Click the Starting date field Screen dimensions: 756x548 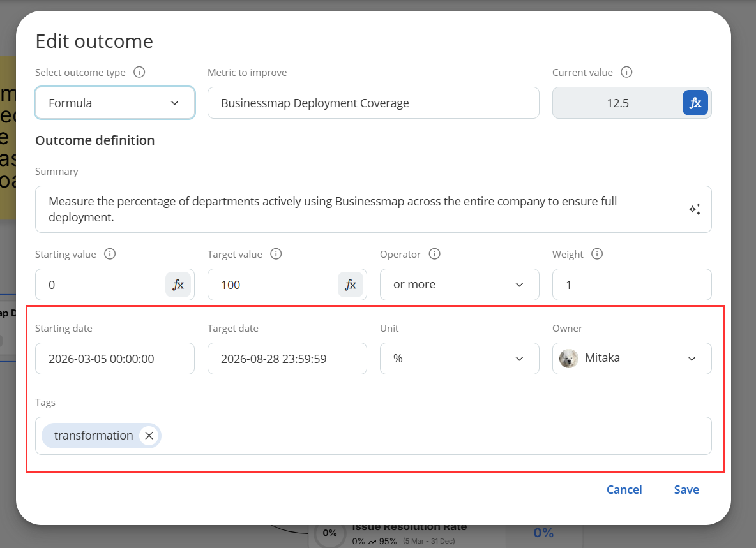pyautogui.click(x=115, y=359)
